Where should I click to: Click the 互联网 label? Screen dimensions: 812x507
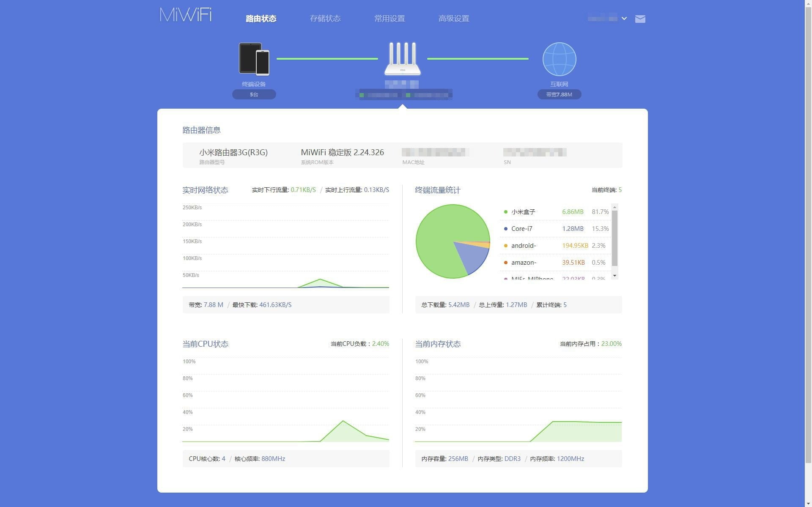pos(559,84)
